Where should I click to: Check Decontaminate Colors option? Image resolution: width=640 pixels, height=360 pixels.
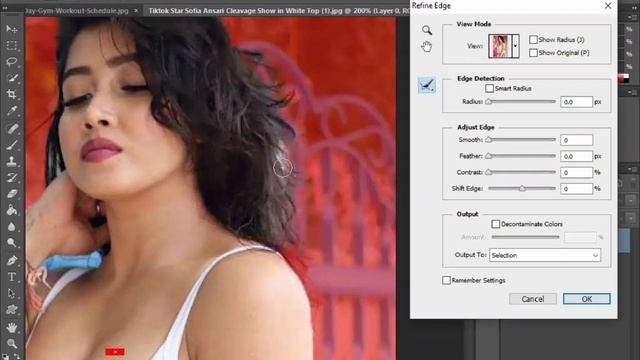coord(496,224)
